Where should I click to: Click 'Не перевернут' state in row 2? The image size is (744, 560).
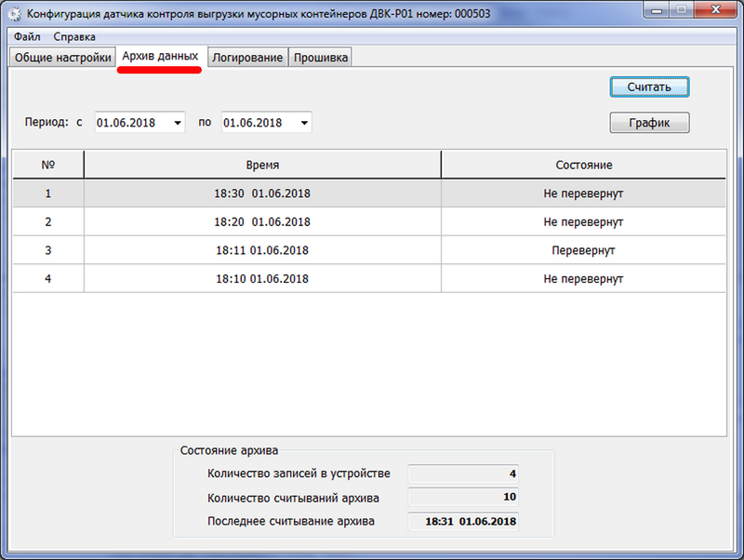click(583, 222)
